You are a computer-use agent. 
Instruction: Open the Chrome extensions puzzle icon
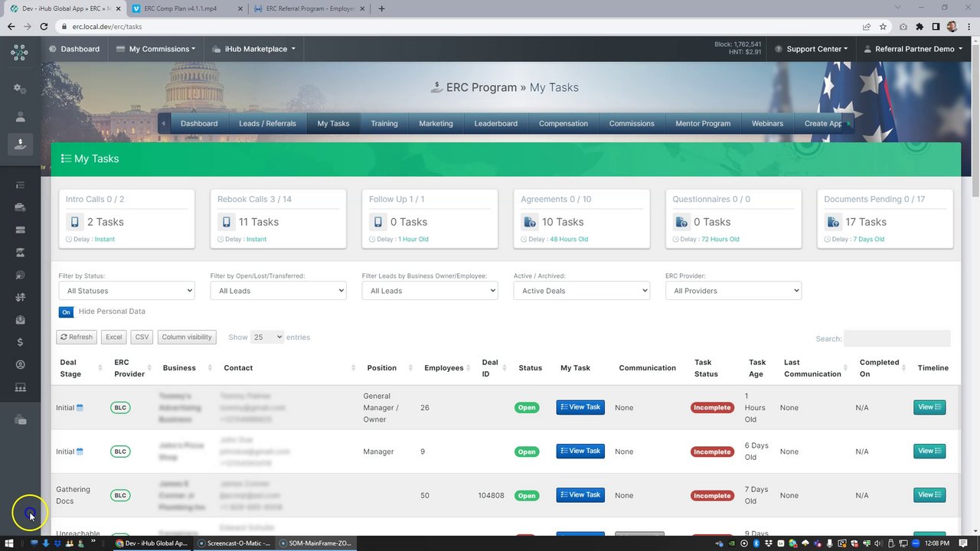click(920, 26)
